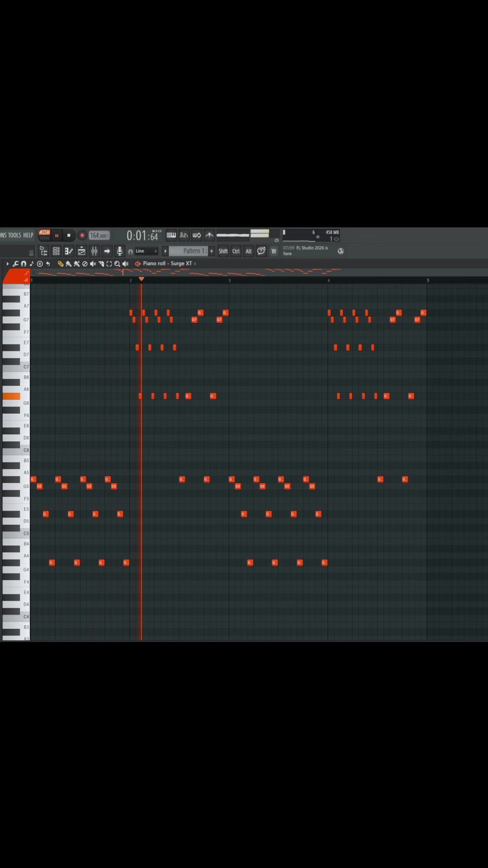
Task: Select the Mute tool speaker icon
Action: click(93, 264)
